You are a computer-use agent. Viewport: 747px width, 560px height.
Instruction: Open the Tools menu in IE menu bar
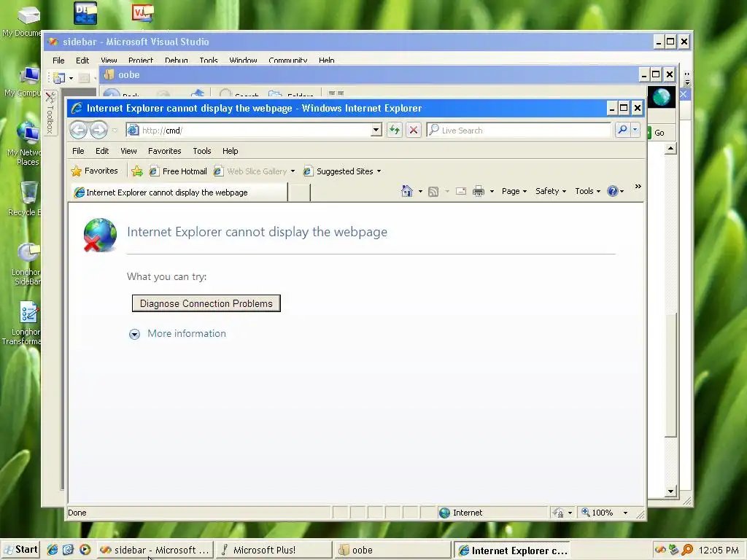pos(202,151)
